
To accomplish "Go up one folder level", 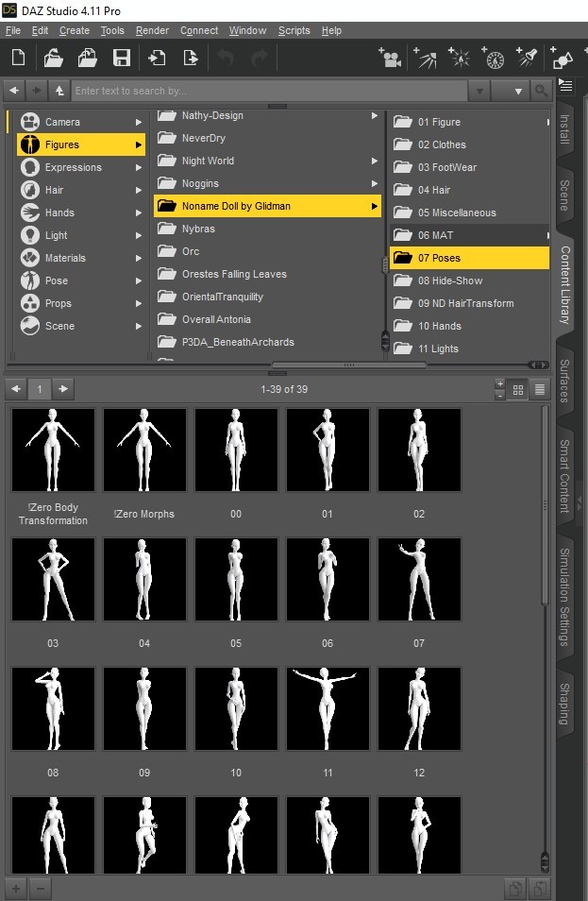I will click(x=59, y=91).
